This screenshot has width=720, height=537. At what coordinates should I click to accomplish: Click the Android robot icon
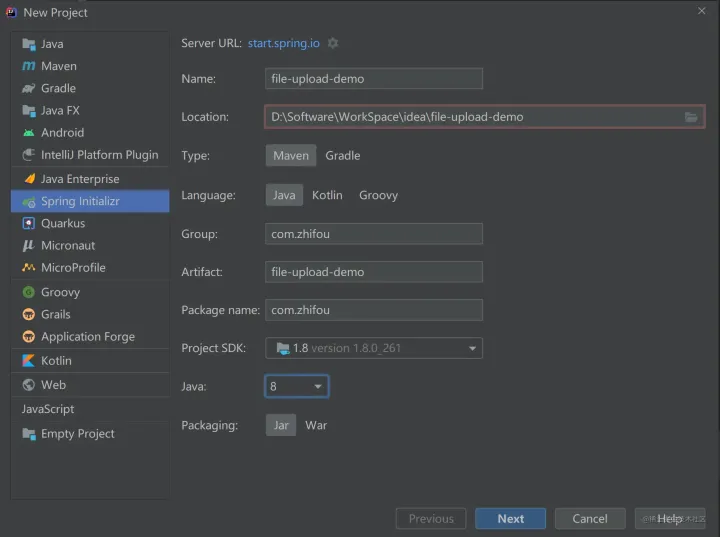(x=29, y=133)
